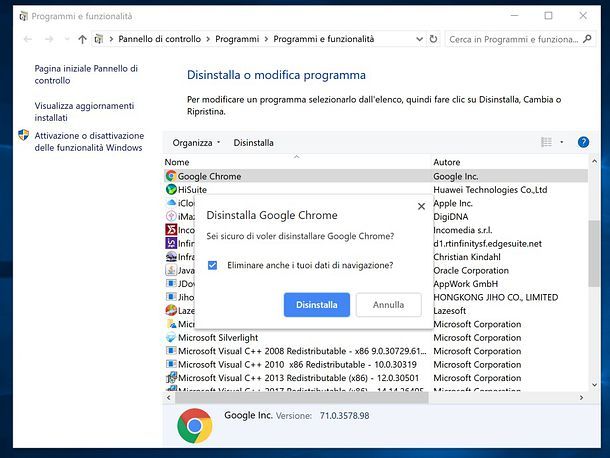
Task: Expand the address bar history dropdown
Action: (419, 39)
